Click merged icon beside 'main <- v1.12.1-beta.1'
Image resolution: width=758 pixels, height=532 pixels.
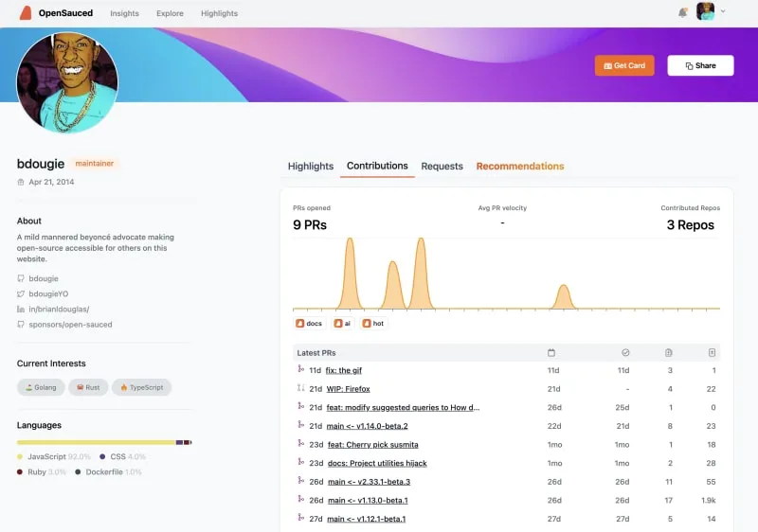point(300,518)
